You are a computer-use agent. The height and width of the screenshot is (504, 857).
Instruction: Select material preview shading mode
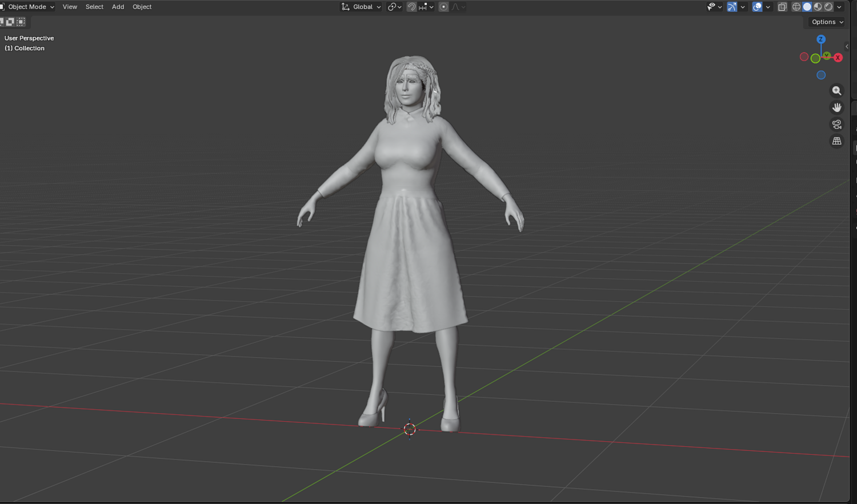click(x=818, y=7)
